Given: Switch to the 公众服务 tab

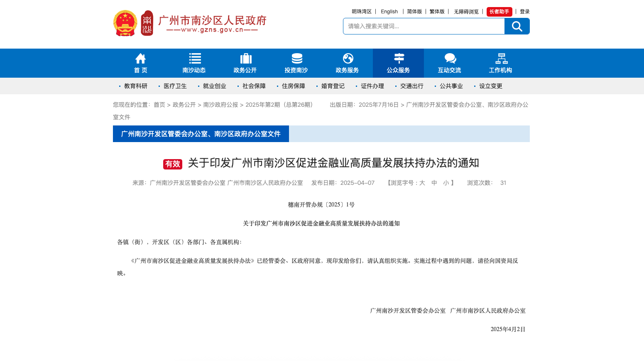Looking at the screenshot, I should pos(398,63).
